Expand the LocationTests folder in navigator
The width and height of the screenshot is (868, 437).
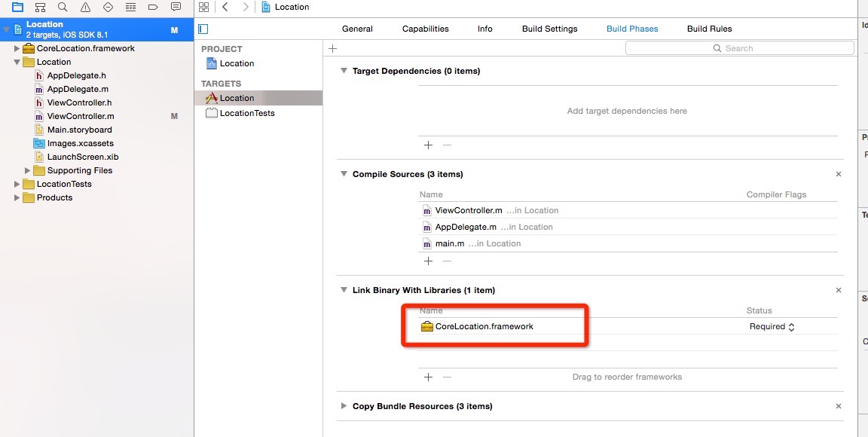click(x=17, y=184)
